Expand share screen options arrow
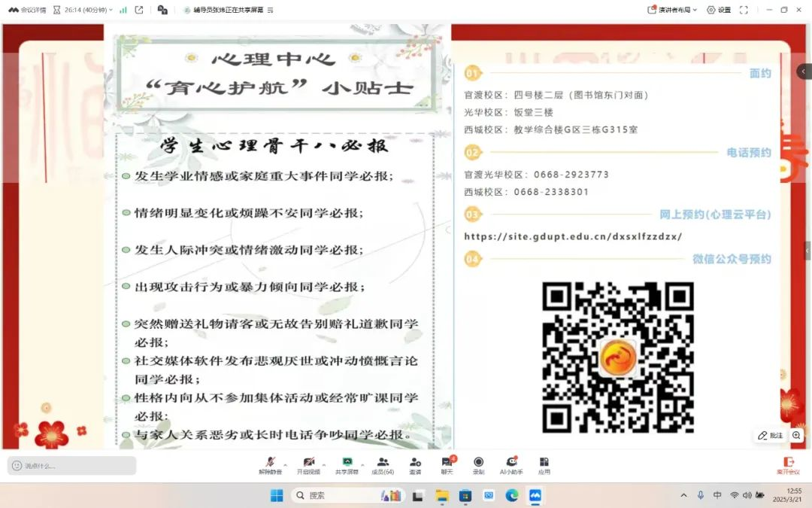This screenshot has width=812, height=508. (362, 464)
